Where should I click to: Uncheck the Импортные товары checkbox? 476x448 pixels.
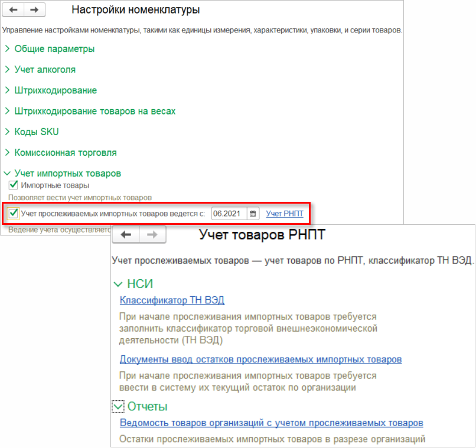coord(13,185)
